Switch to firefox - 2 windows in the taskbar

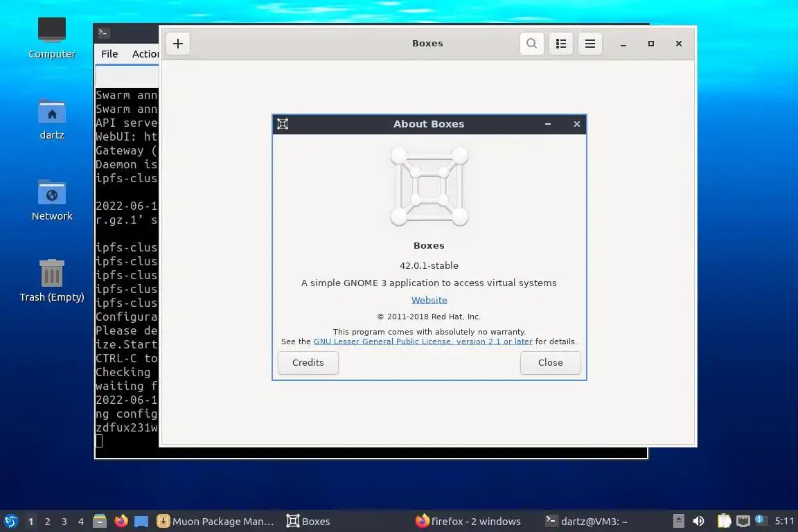468,522
